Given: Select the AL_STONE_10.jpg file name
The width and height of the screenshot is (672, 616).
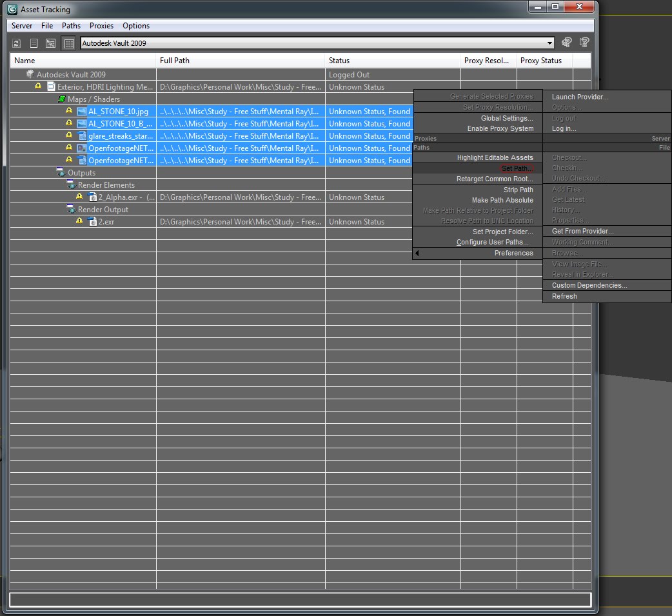Looking at the screenshot, I should pyautogui.click(x=118, y=112).
